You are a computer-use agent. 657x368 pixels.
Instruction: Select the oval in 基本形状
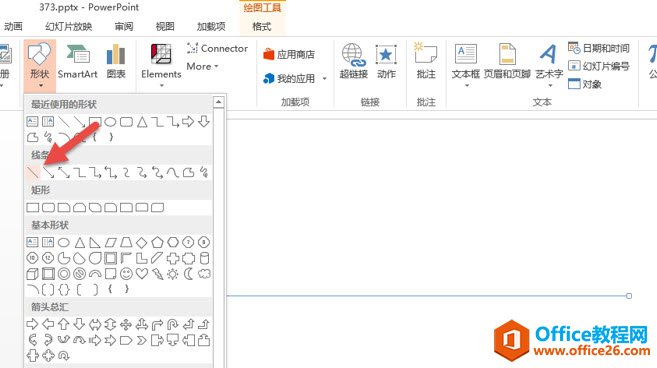(x=64, y=242)
